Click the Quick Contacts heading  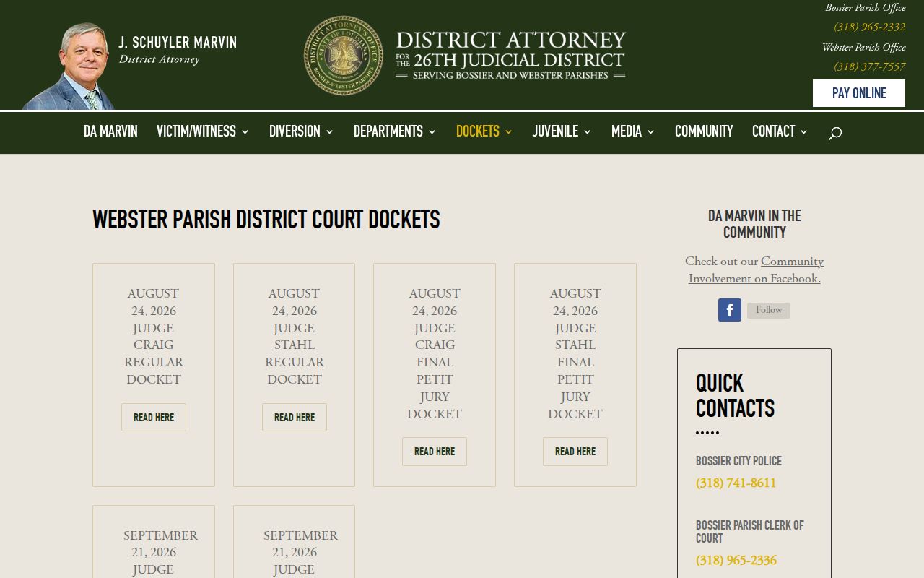[735, 396]
